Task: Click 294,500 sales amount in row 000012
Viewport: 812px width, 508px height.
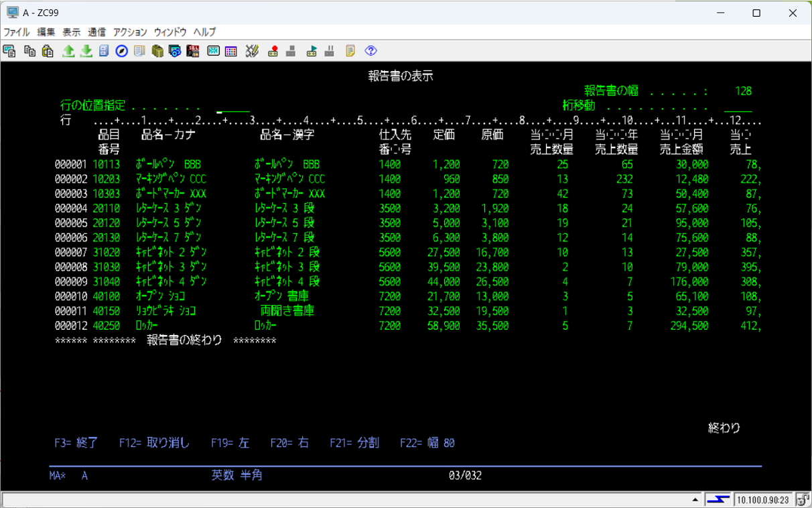Action: [689, 326]
